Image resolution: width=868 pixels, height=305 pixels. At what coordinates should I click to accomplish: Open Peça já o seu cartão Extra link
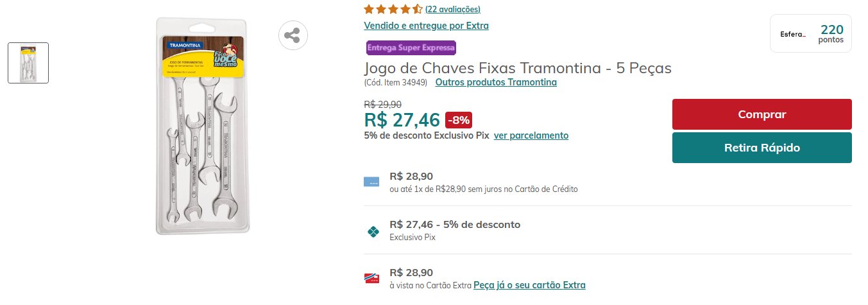click(529, 285)
